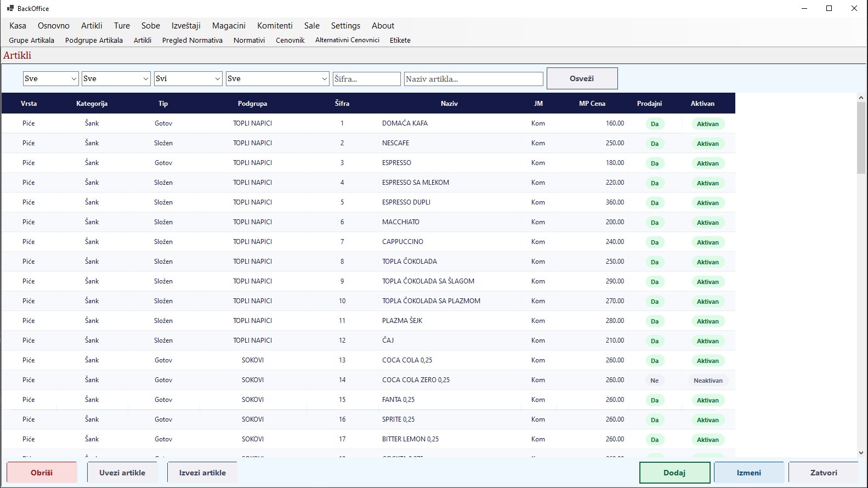Image resolution: width=868 pixels, height=488 pixels.
Task: Go to Grupe Artikala submenu
Action: (x=31, y=40)
